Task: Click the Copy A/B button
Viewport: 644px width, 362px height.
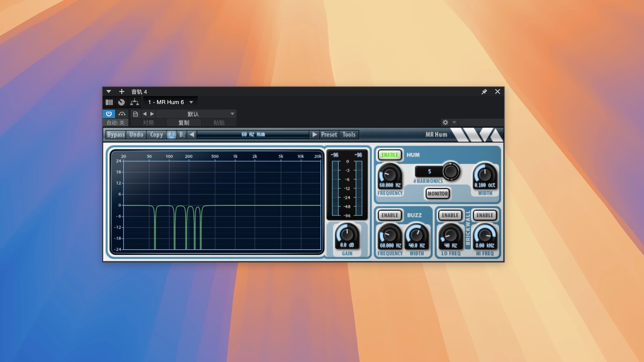Action: pyautogui.click(x=156, y=134)
